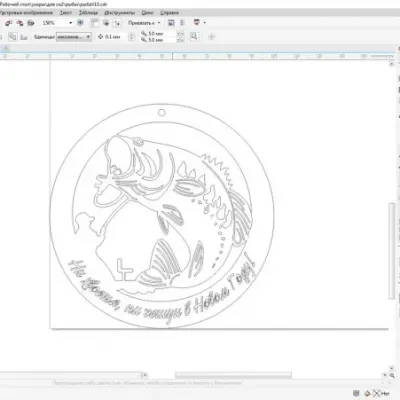Click the all-pages layout icon in the property bar

(x=13, y=37)
